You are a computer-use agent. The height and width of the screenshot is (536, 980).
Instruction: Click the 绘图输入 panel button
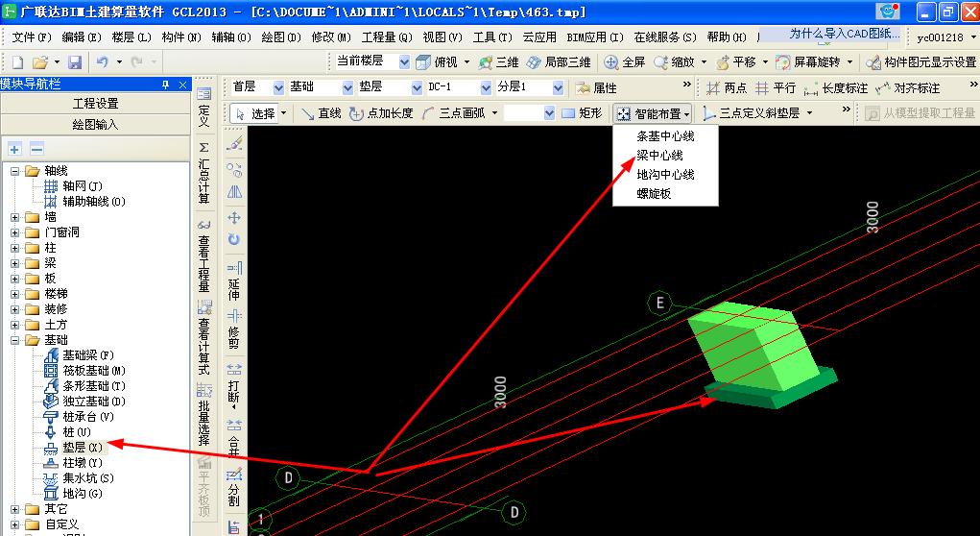click(x=96, y=125)
